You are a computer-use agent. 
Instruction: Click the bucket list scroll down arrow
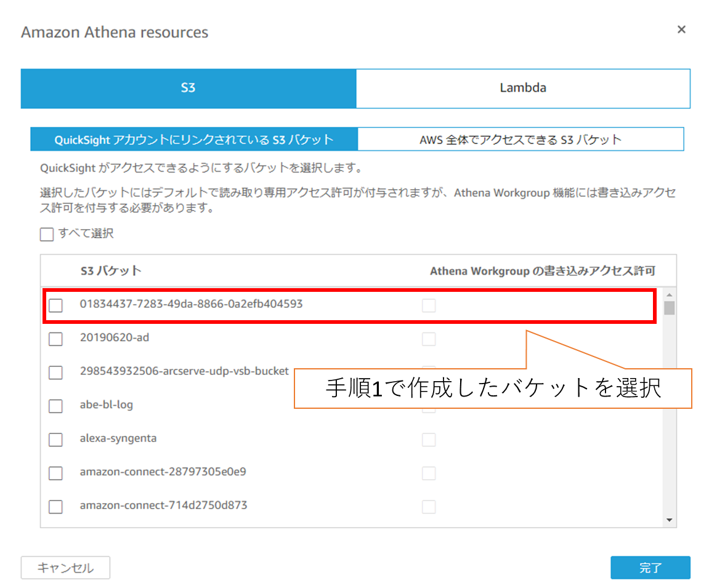(669, 520)
